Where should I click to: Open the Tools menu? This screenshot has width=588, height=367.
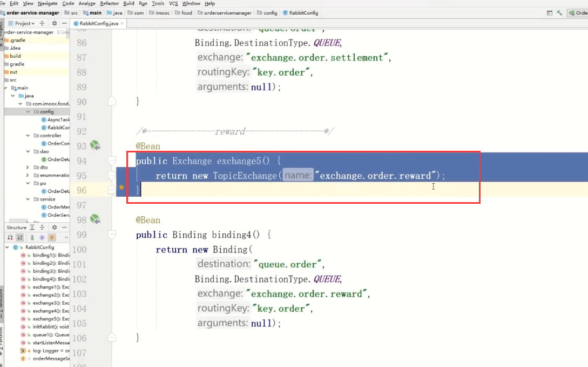click(x=158, y=3)
